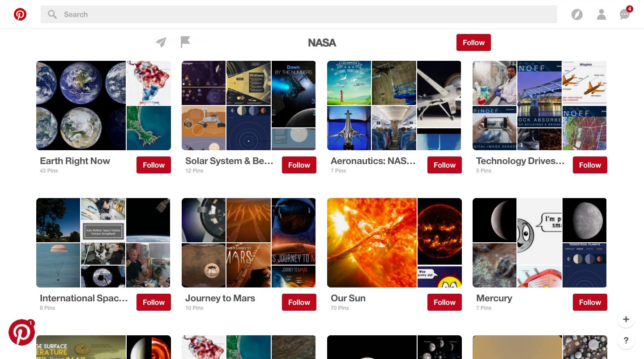Viewport: 644px width, 359px height.
Task: Focus the Search input field
Action: coord(299,14)
